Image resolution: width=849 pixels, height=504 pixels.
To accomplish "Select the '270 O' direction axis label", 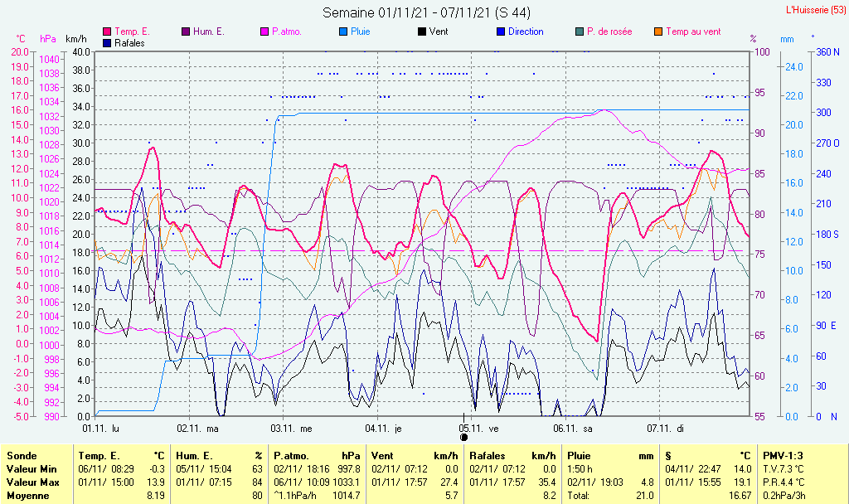I will 828,143.
